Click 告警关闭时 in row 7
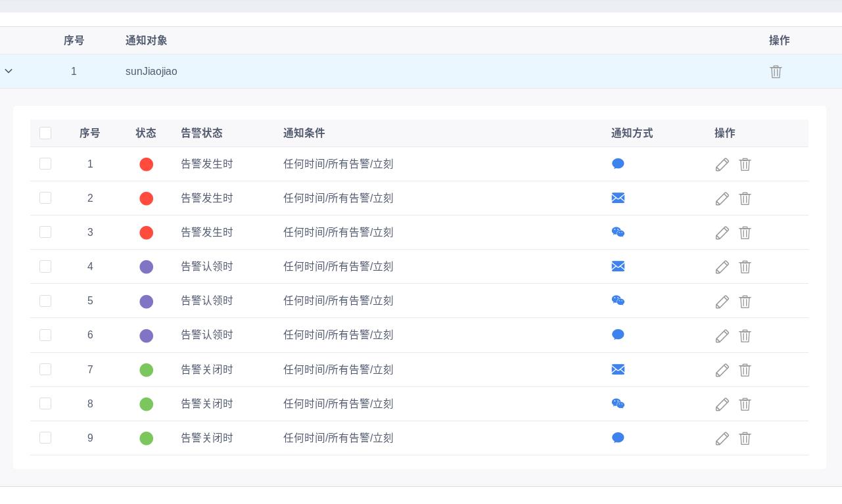This screenshot has height=504, width=842. pyautogui.click(x=207, y=369)
